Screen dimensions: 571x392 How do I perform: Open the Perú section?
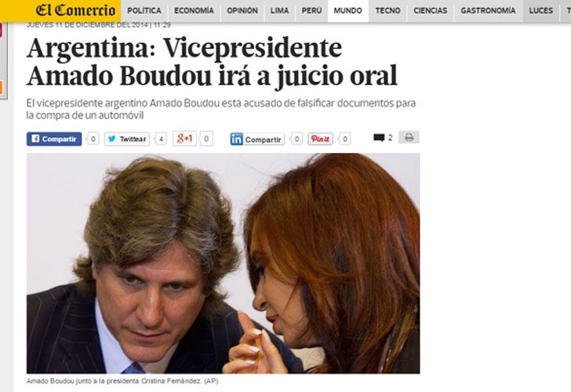coord(311,10)
